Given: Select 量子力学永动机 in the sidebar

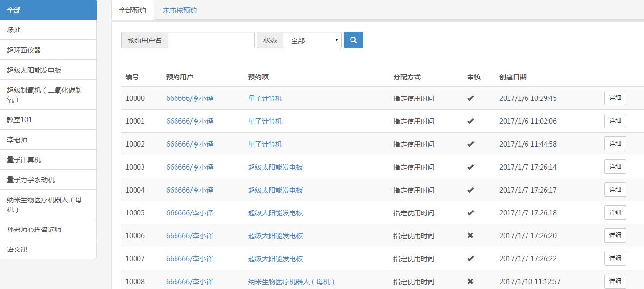Looking at the screenshot, I should 48,179.
